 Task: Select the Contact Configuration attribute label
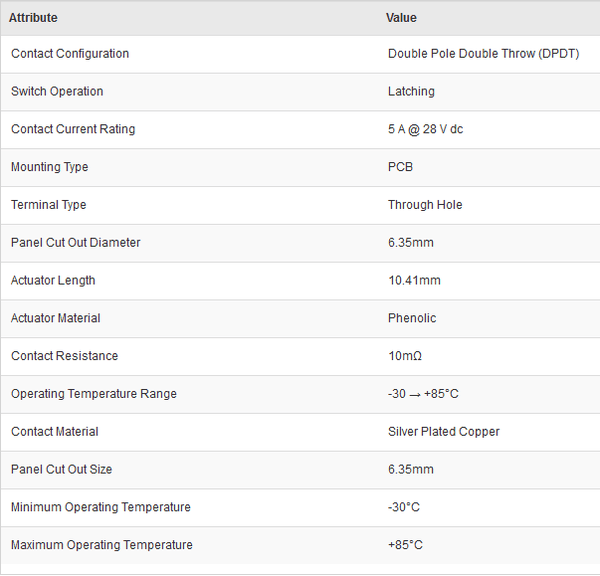click(x=70, y=54)
